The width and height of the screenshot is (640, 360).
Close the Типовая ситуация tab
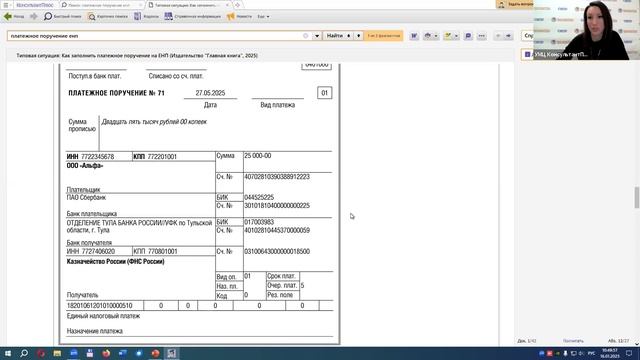click(x=227, y=5)
